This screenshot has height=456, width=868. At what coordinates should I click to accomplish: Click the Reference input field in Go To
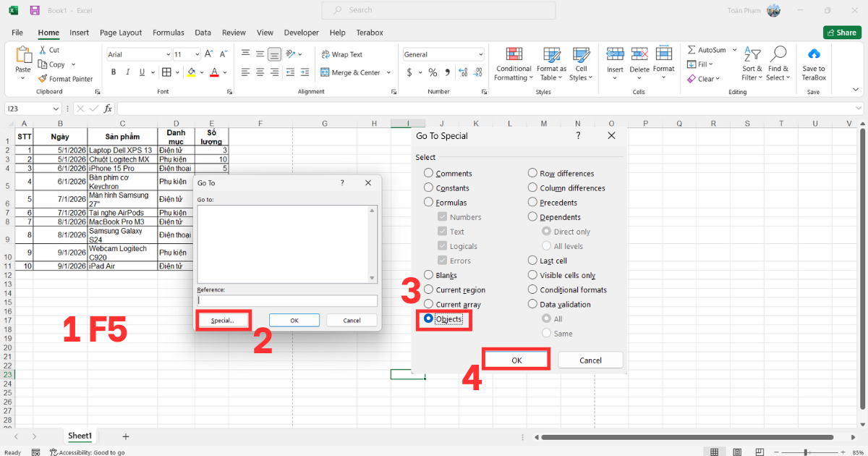point(287,300)
